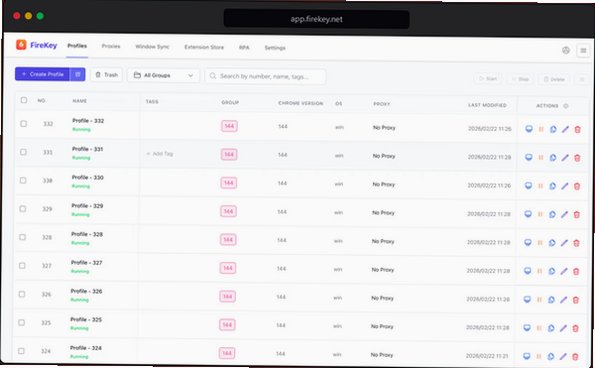The image size is (595, 368).
Task: Edit Profile - 332 with pencil icon
Action: point(565,129)
